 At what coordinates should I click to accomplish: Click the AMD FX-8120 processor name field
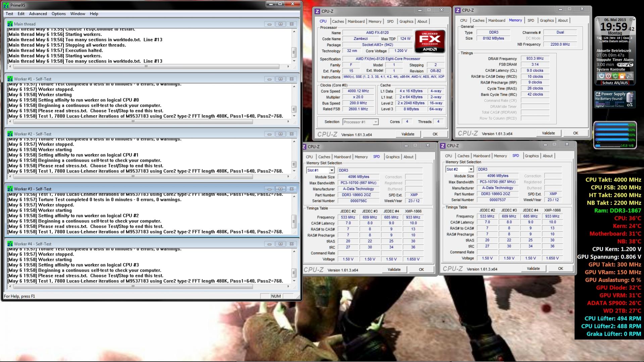tap(377, 33)
